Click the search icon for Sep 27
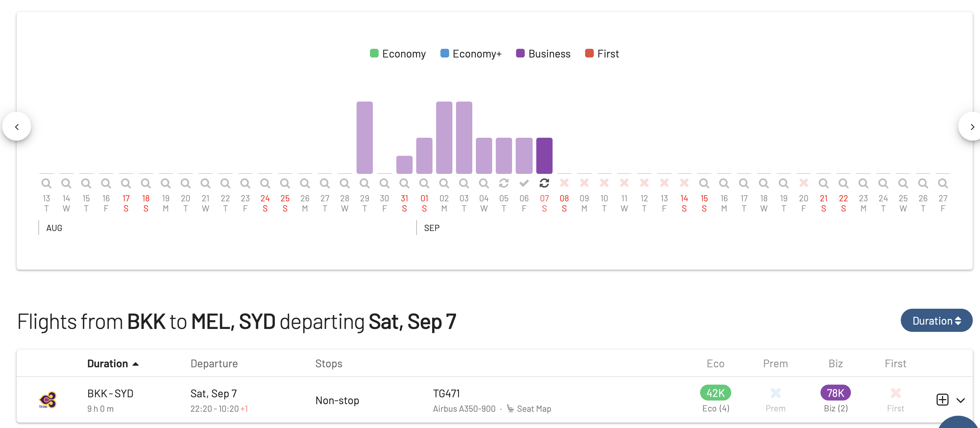This screenshot has height=428, width=980. 943,183
